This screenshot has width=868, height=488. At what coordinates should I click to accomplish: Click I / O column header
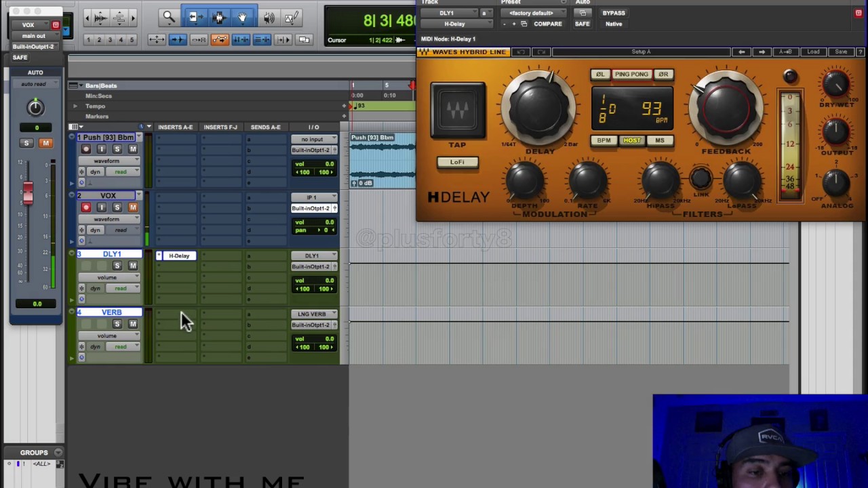pos(313,127)
